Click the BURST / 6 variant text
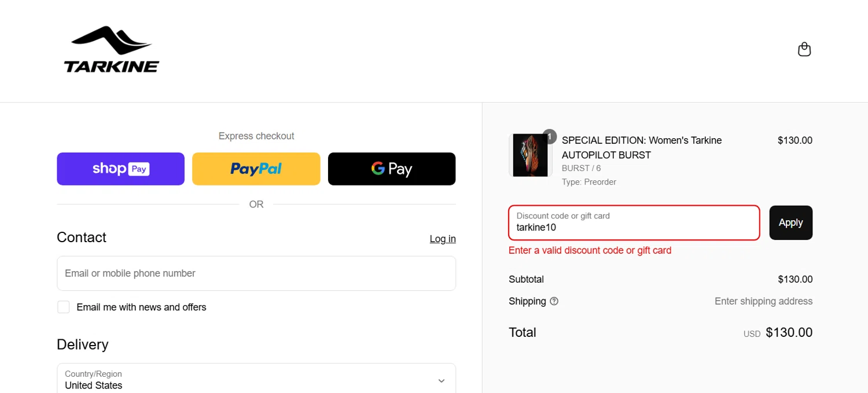868x393 pixels. (581, 168)
